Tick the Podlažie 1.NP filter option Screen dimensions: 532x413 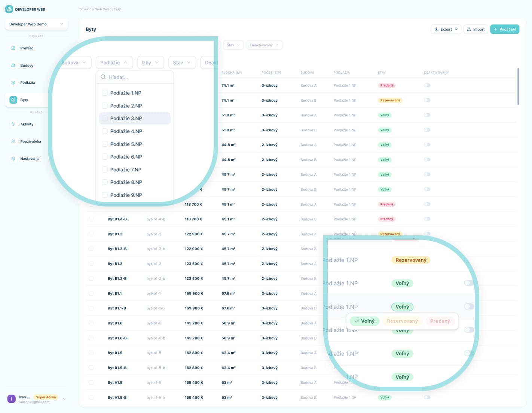(105, 93)
